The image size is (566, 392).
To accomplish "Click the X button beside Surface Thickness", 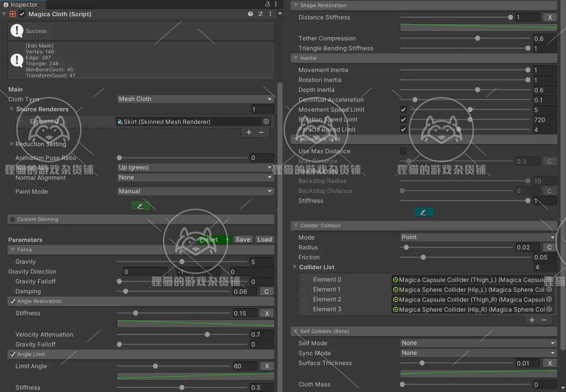I will coord(550,363).
